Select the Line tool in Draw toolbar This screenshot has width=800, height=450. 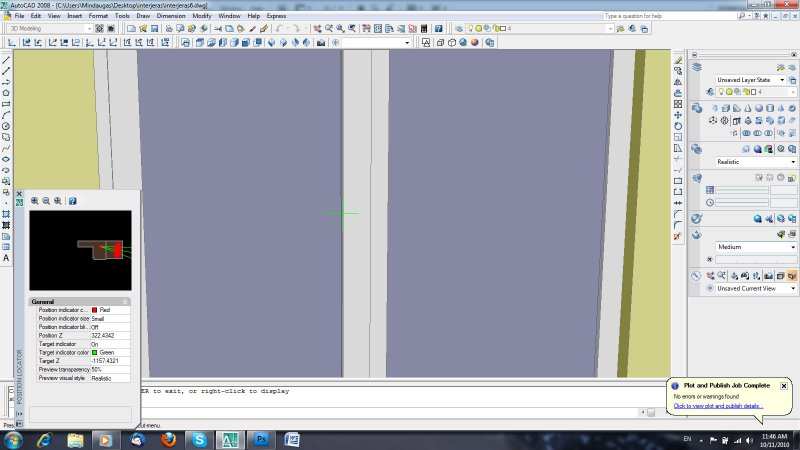point(6,59)
